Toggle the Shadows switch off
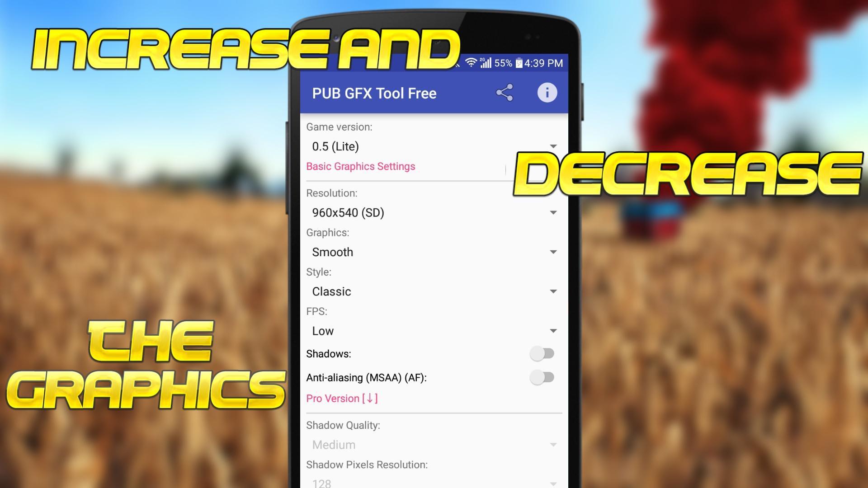 [541, 353]
